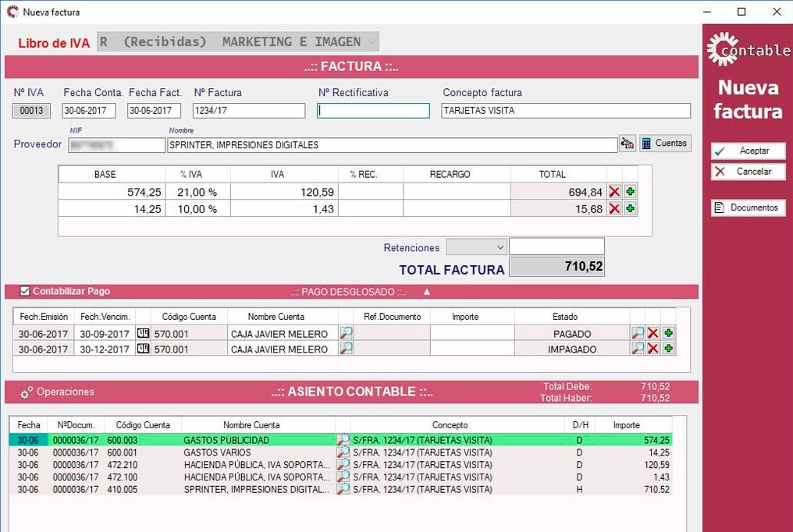
Task: Click the Aceptar button
Action: click(748, 151)
